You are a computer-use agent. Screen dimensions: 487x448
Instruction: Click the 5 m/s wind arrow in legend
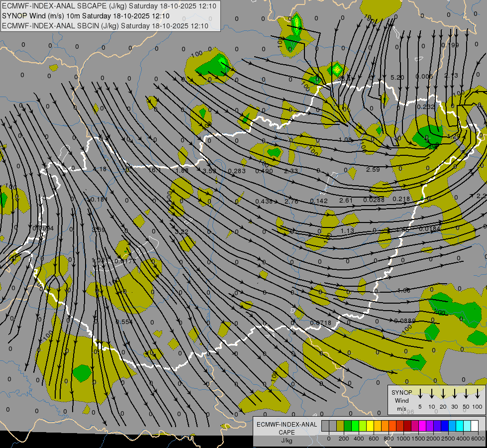click(x=420, y=394)
